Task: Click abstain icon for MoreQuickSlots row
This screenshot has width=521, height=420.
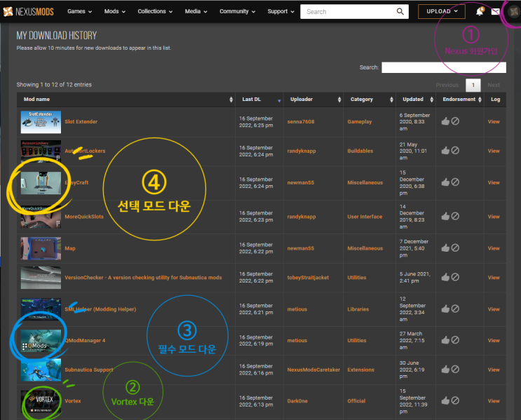Action: pos(455,216)
